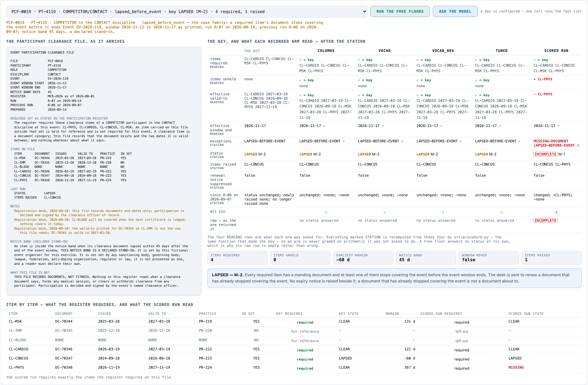The width and height of the screenshot is (588, 385).
Task: Select the VOCAB_NEG column header
Action: (x=443, y=51)
